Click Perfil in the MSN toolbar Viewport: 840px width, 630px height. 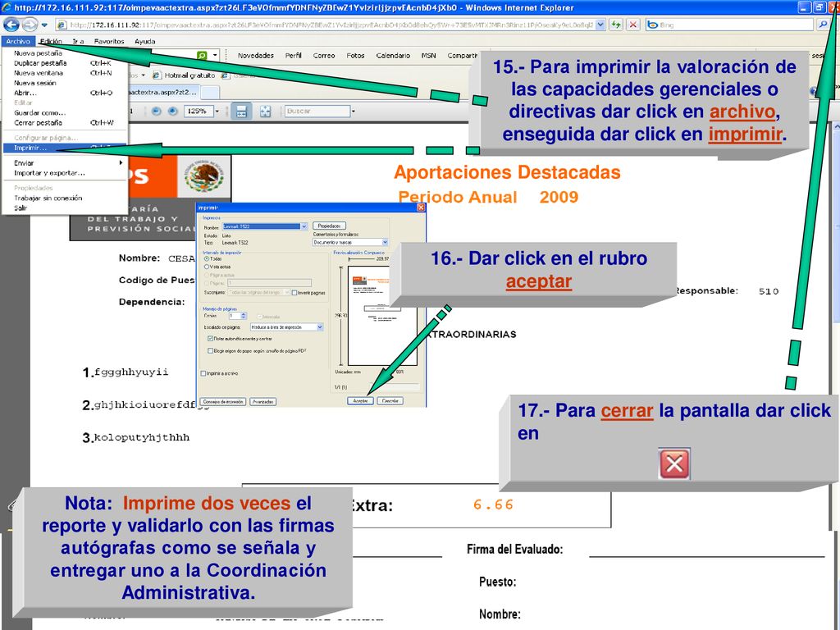293,56
